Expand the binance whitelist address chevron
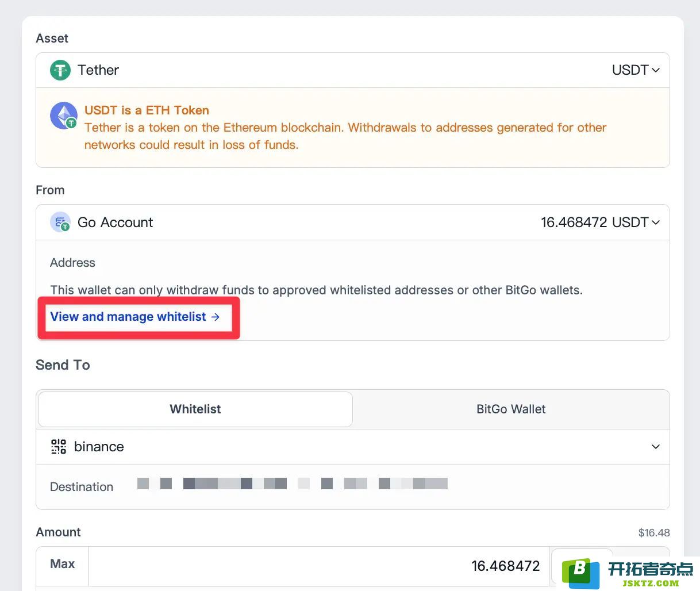Screen dimensions: 700x591 (x=655, y=447)
